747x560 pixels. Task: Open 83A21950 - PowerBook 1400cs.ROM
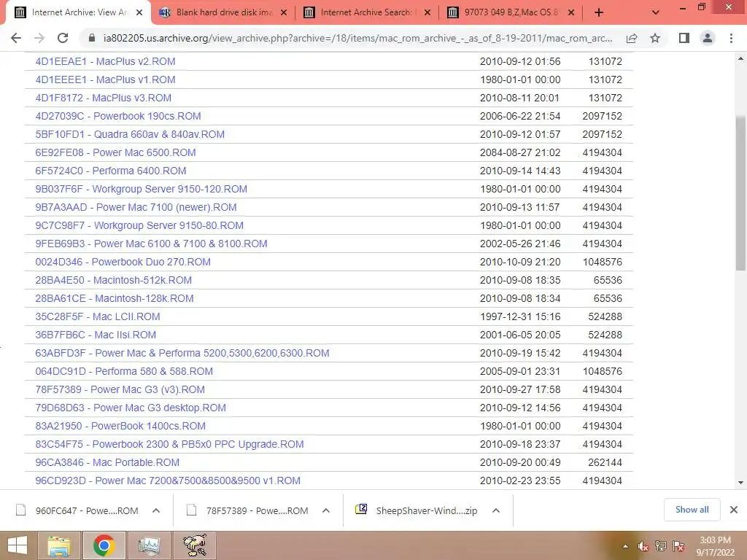point(120,426)
